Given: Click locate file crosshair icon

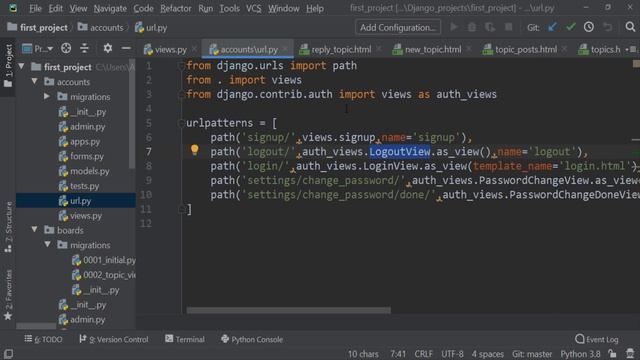Looking at the screenshot, I should pyautogui.click(x=66, y=49).
